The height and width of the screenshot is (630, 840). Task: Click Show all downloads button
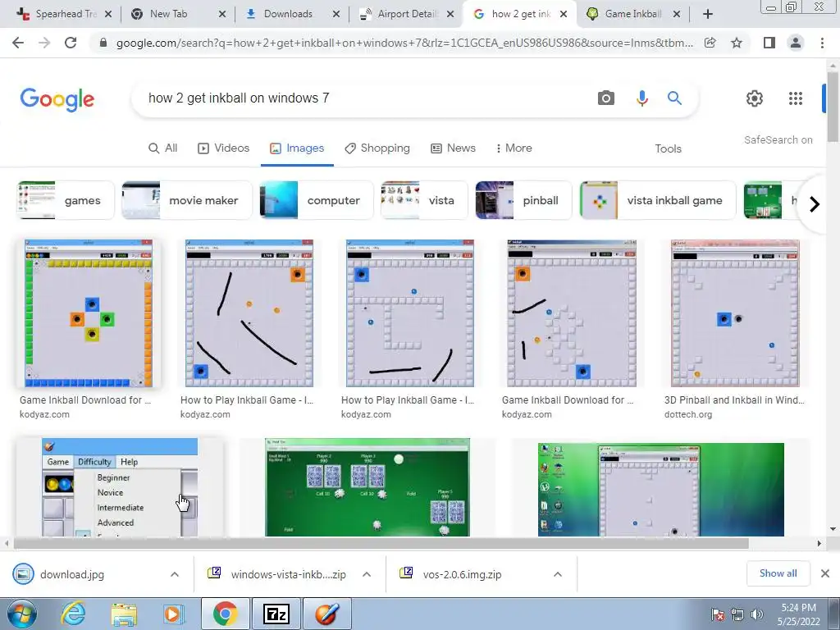click(778, 573)
